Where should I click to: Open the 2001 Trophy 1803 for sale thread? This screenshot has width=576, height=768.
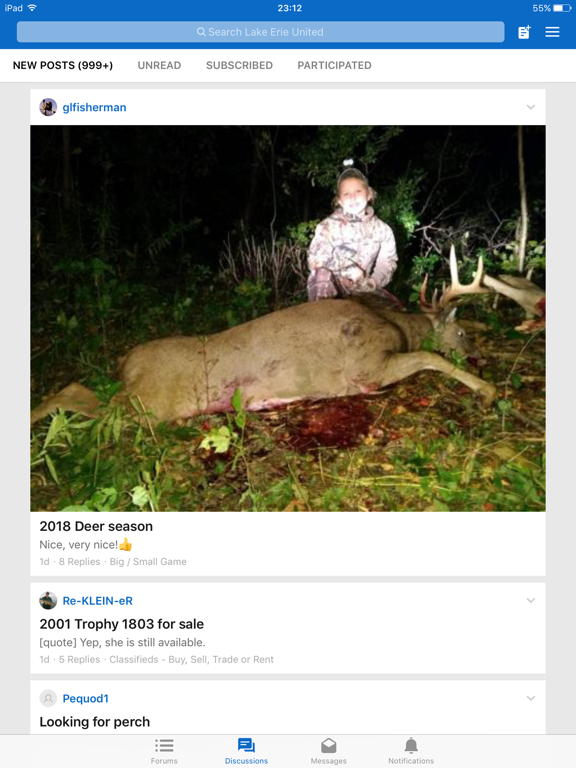pyautogui.click(x=121, y=624)
